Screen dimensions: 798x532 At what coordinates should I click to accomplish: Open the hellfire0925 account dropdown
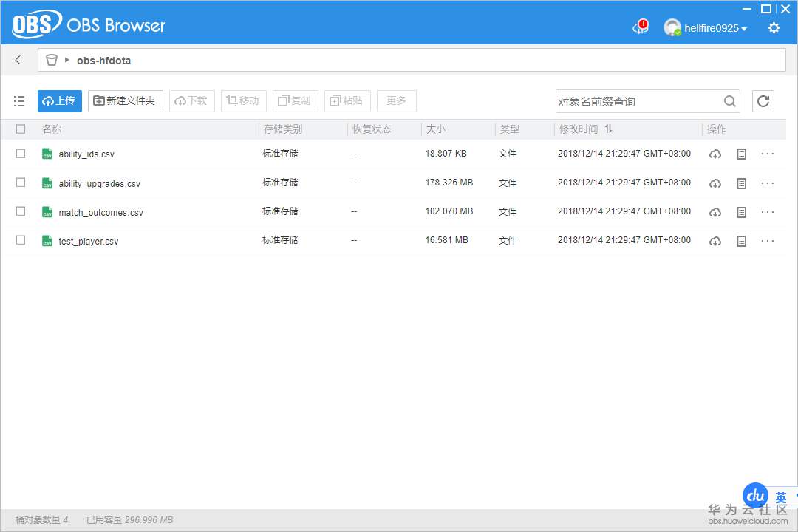tap(715, 28)
